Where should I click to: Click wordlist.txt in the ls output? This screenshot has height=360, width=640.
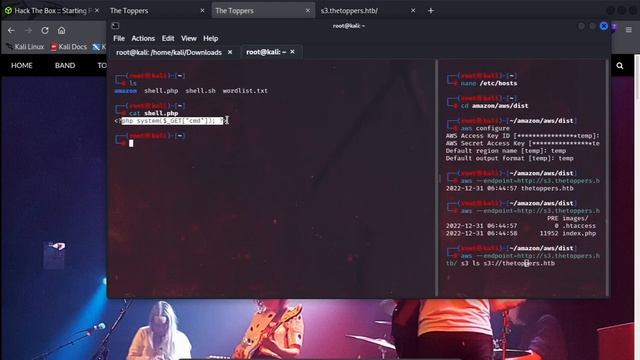(x=245, y=91)
